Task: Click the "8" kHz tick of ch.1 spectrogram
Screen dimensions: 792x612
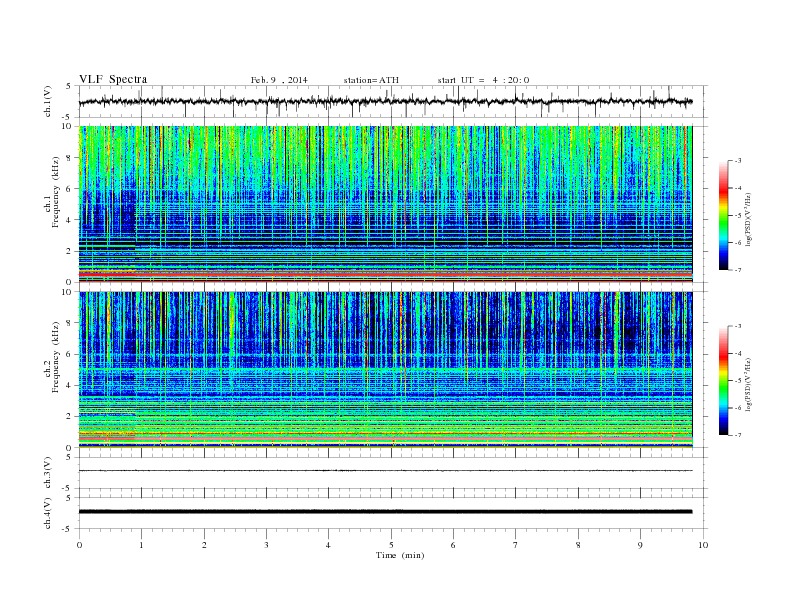Action: coord(70,158)
